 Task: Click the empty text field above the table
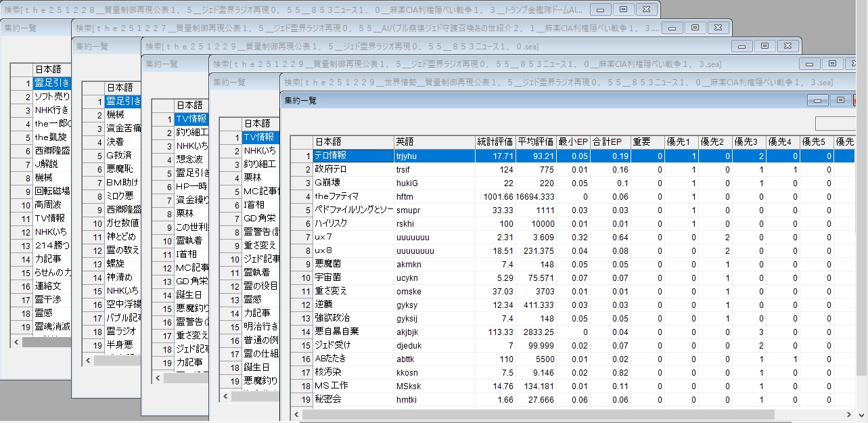(x=841, y=123)
